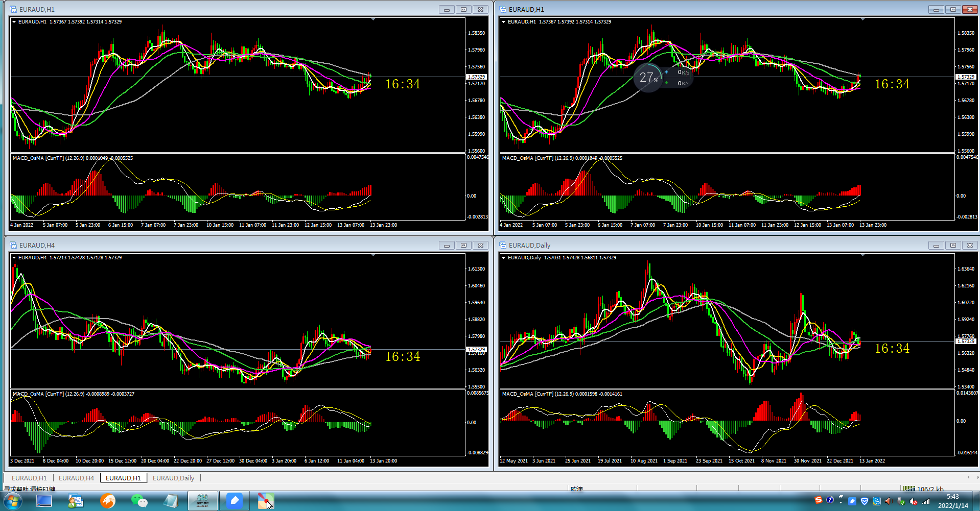This screenshot has width=980, height=511.
Task: Click the title icon of the top-right EURAUD,H1 window
Action: 503,9
